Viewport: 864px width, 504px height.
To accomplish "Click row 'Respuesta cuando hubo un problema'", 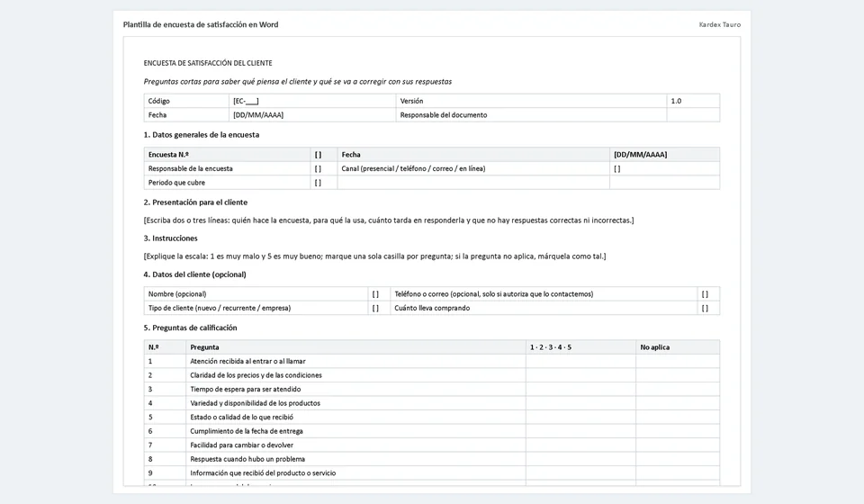I will (x=432, y=459).
